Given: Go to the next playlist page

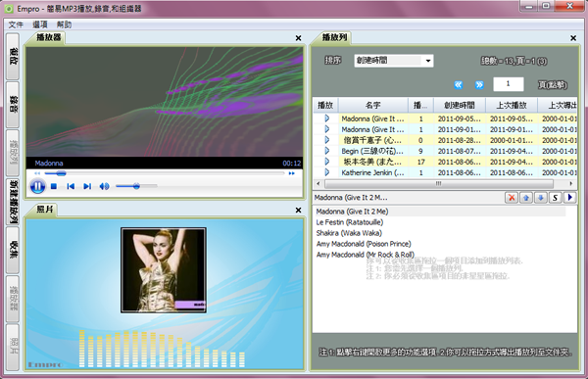Looking at the screenshot, I should [479, 85].
